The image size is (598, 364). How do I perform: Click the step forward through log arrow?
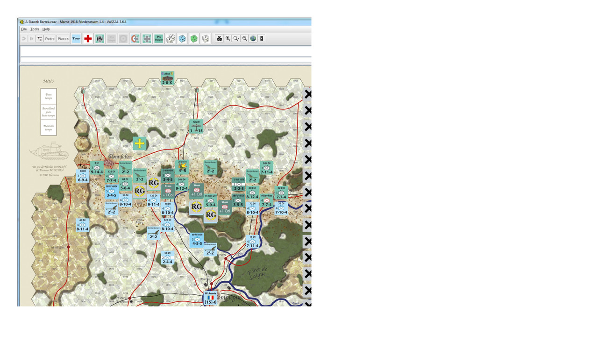(x=32, y=39)
